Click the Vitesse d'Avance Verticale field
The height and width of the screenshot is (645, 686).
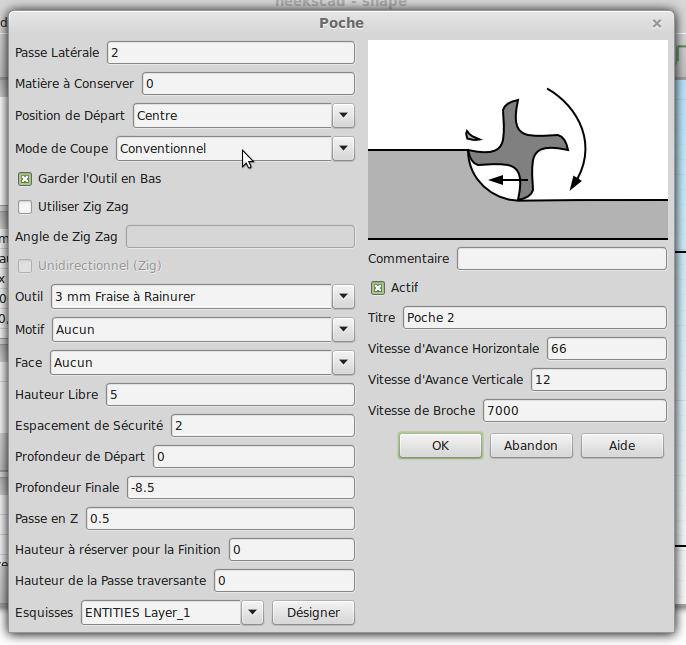599,379
